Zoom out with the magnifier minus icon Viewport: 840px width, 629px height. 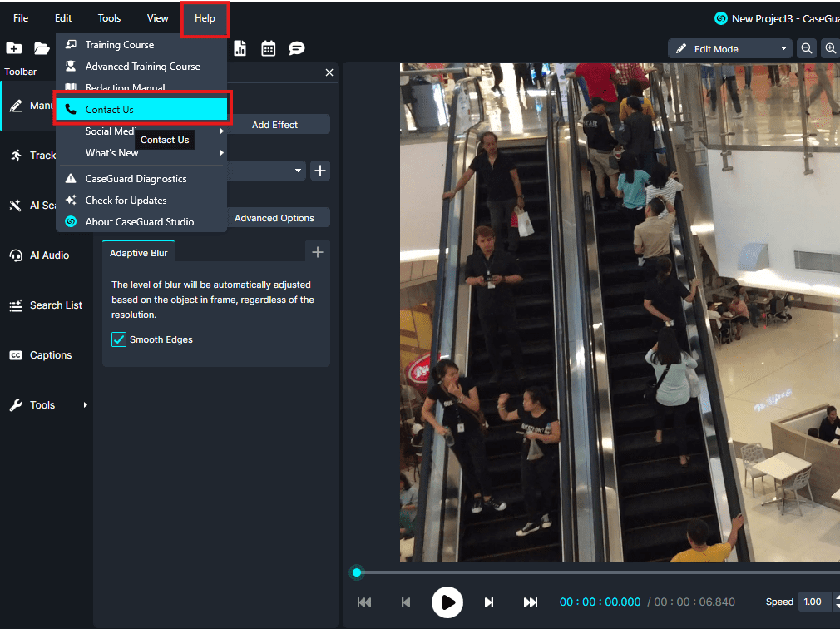(807, 48)
